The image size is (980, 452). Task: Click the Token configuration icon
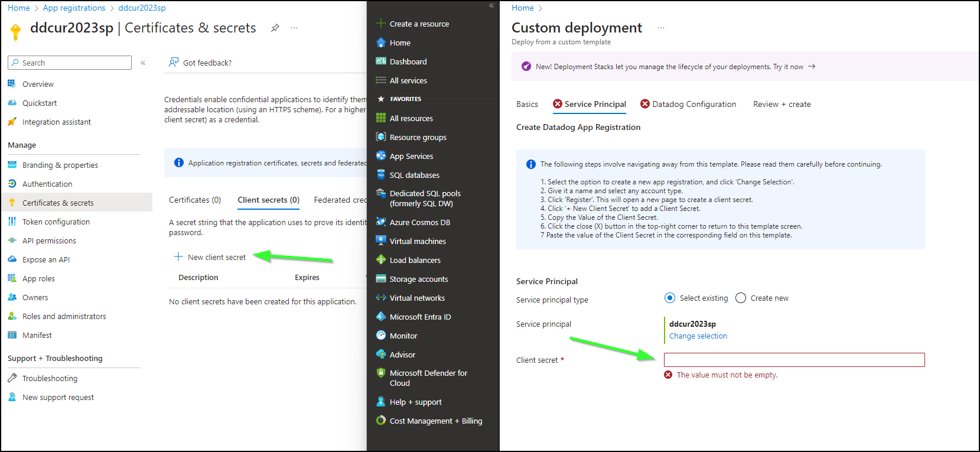(12, 222)
